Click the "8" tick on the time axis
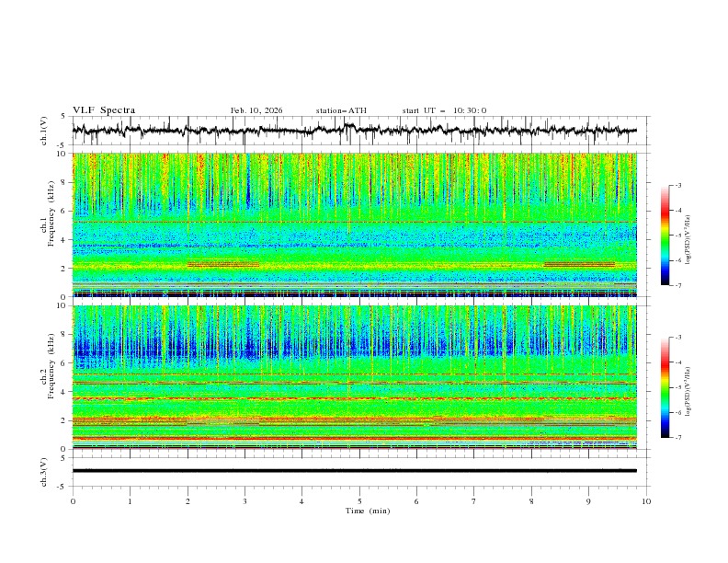 (x=531, y=501)
